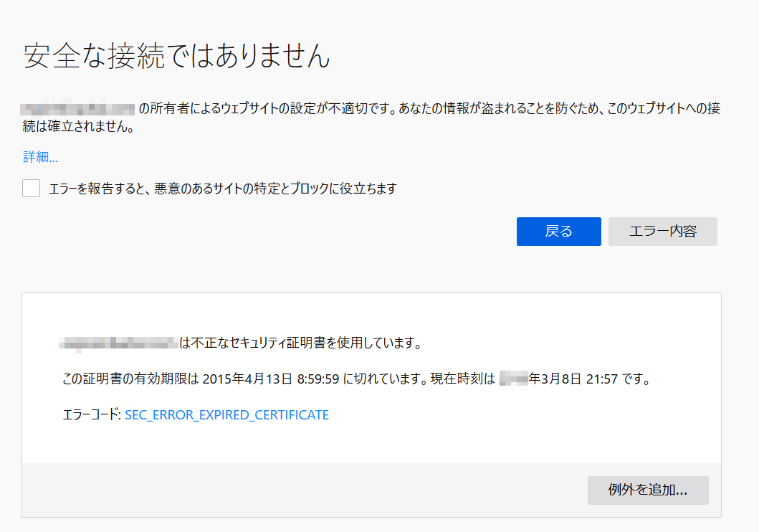Click the 戻る (Go Back) button
The height and width of the screenshot is (532, 759).
[558, 232]
